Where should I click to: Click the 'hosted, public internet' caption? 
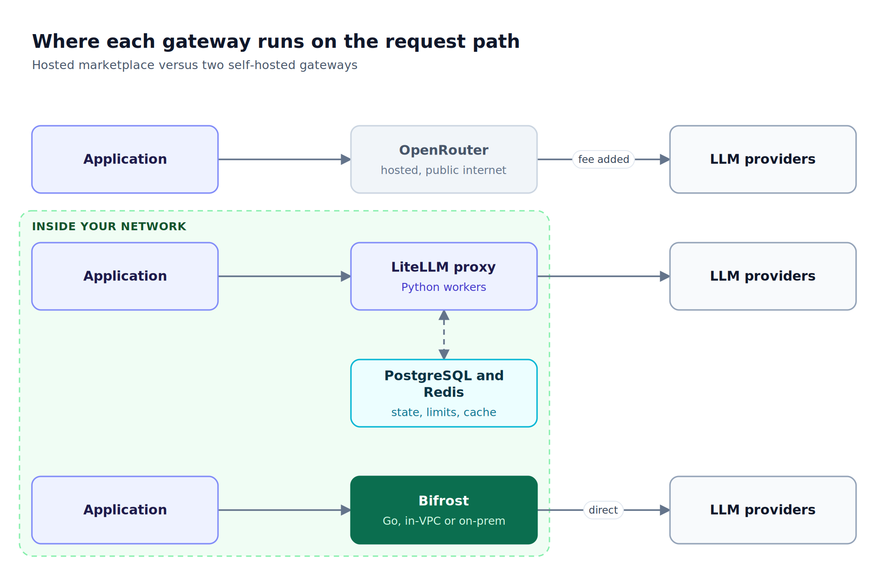click(444, 170)
